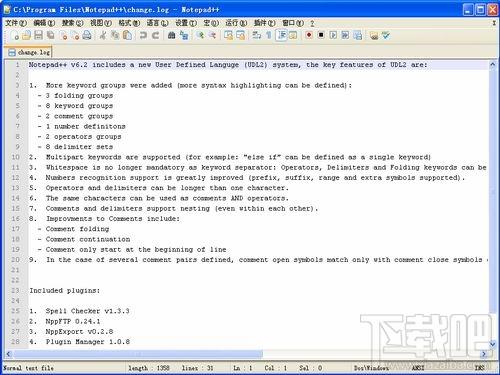Create a new file with New icon
The image size is (500, 375).
click(x=15, y=35)
